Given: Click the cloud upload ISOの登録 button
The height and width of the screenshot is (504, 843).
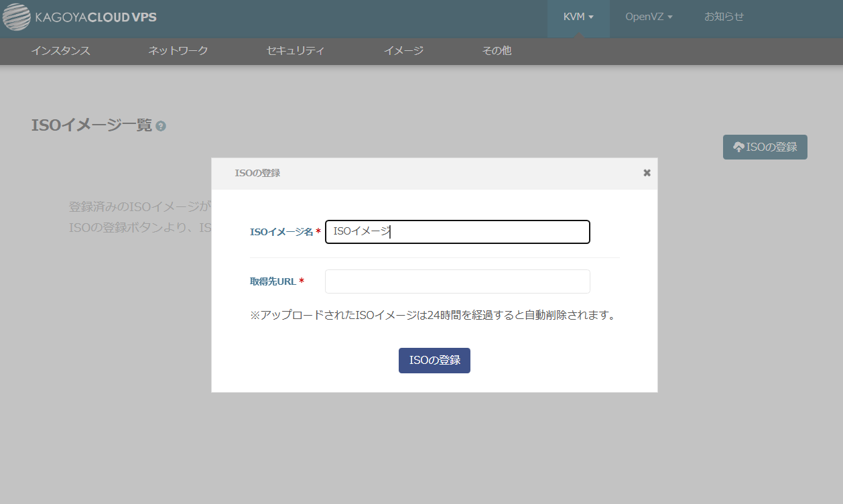Looking at the screenshot, I should [765, 147].
